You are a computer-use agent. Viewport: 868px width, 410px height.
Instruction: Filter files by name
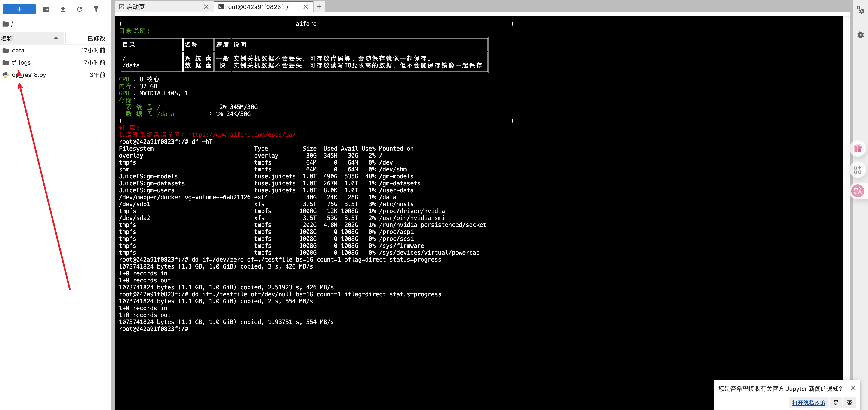point(96,9)
